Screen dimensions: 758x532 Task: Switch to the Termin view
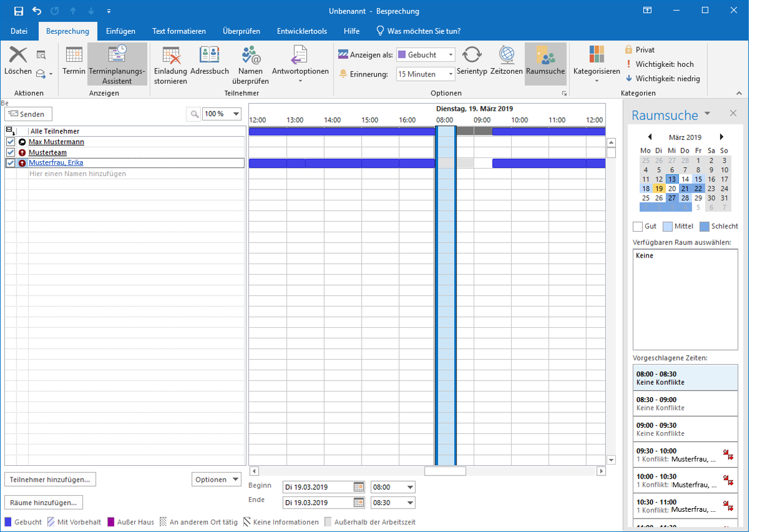pyautogui.click(x=74, y=61)
